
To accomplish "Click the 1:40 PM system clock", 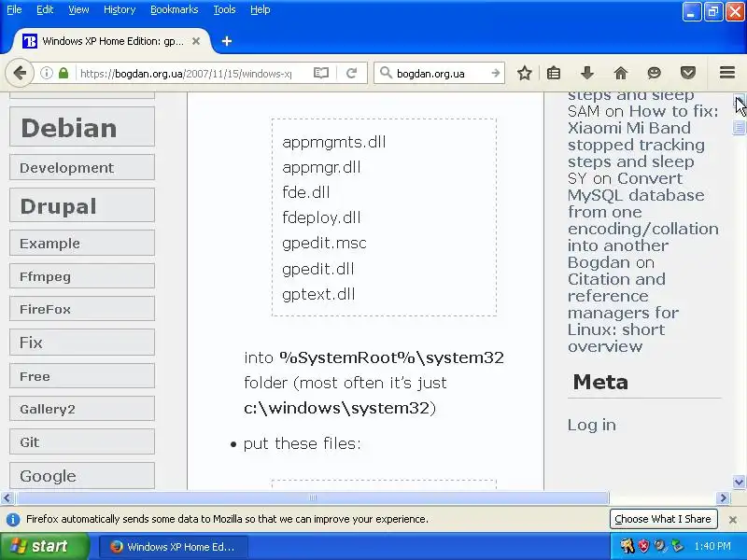I will pyautogui.click(x=712, y=546).
